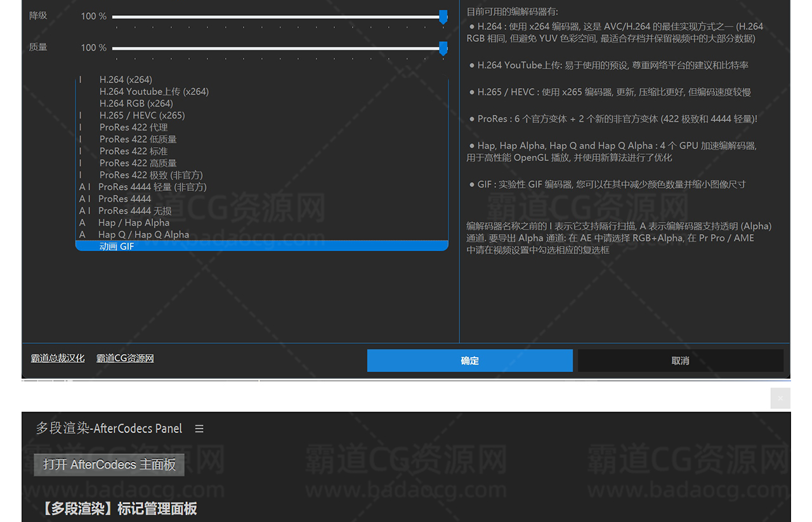Select ProRes 422 标准 in codec list
This screenshot has width=812, height=522.
[133, 152]
